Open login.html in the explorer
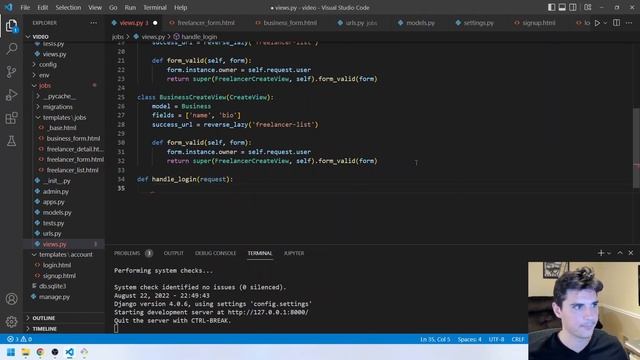Screen dimensions: 640x360 pos(57,265)
